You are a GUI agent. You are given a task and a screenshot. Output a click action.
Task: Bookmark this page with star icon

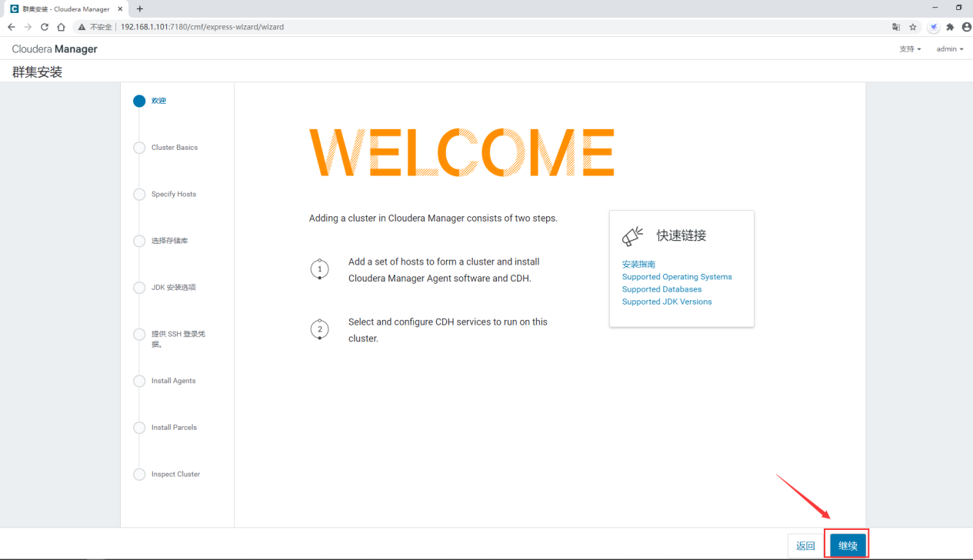point(913,27)
